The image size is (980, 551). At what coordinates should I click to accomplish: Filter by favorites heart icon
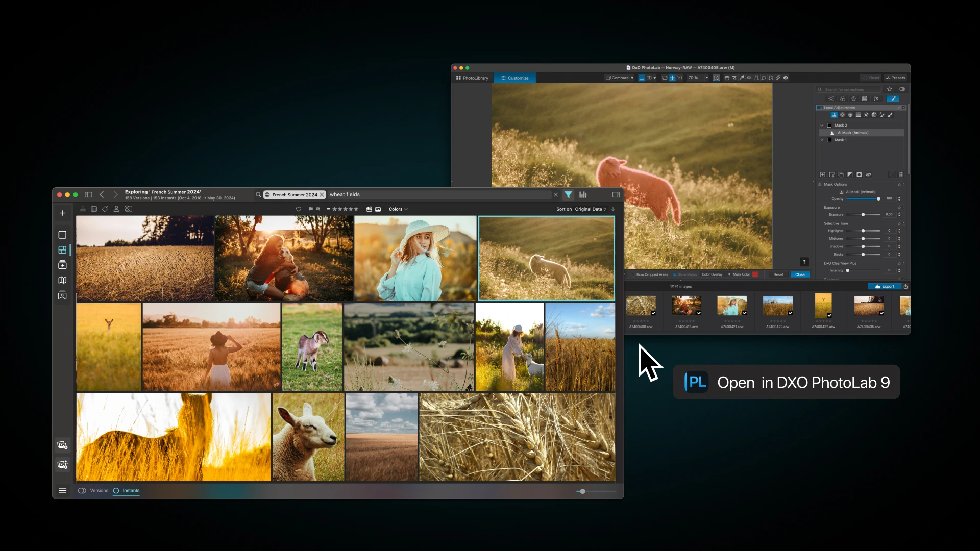(x=299, y=209)
